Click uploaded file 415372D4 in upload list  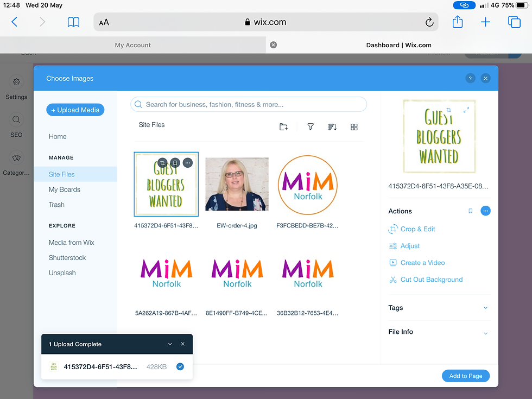pos(100,367)
